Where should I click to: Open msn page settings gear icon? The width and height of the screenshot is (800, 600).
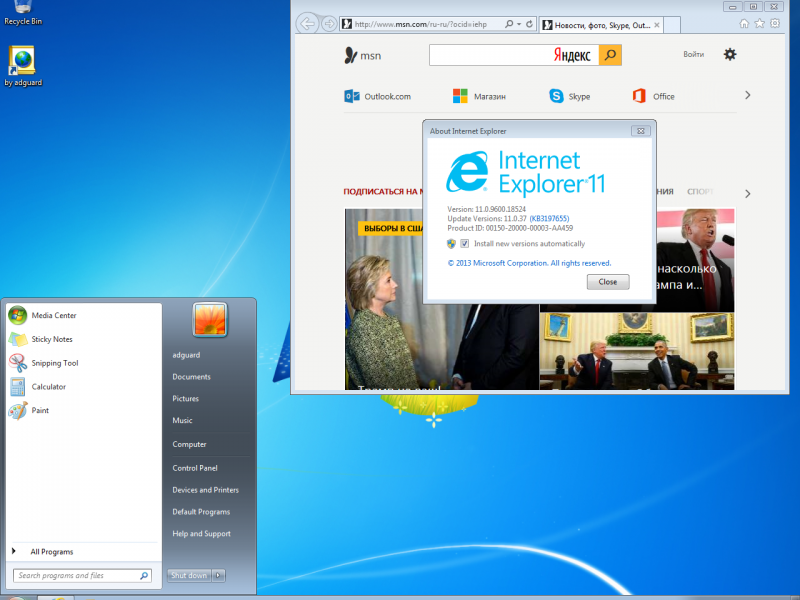[x=730, y=54]
